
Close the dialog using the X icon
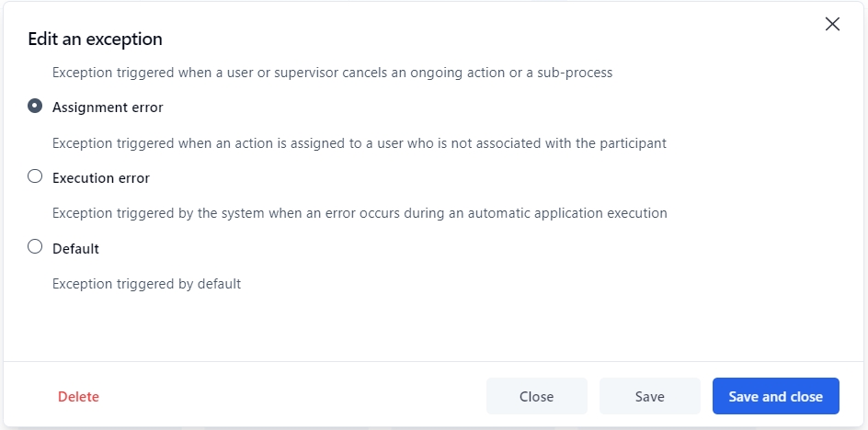pyautogui.click(x=832, y=25)
